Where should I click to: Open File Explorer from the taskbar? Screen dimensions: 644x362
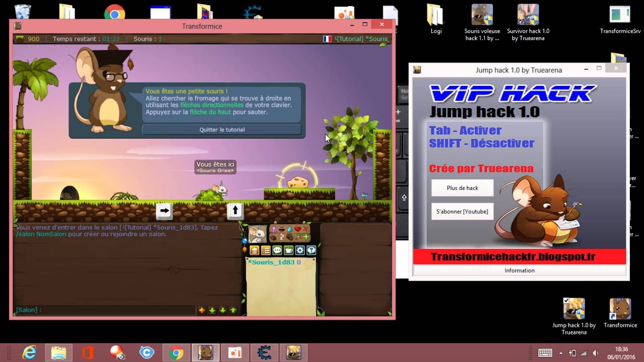(x=59, y=353)
